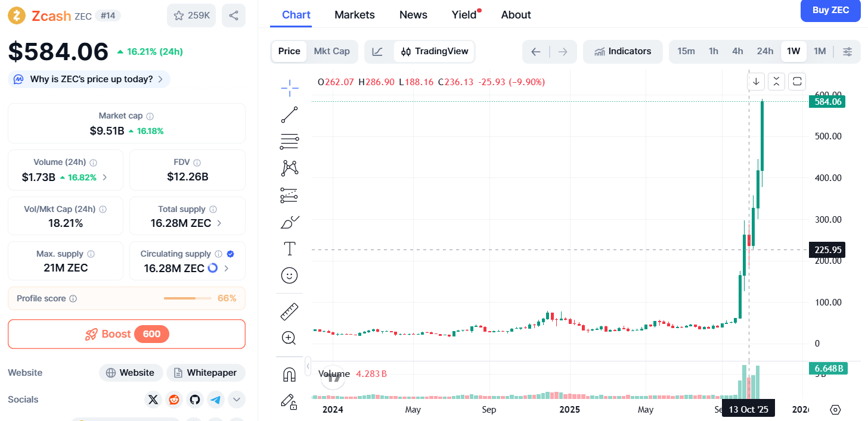Open the Zcash Whitepaper link

[x=206, y=372]
